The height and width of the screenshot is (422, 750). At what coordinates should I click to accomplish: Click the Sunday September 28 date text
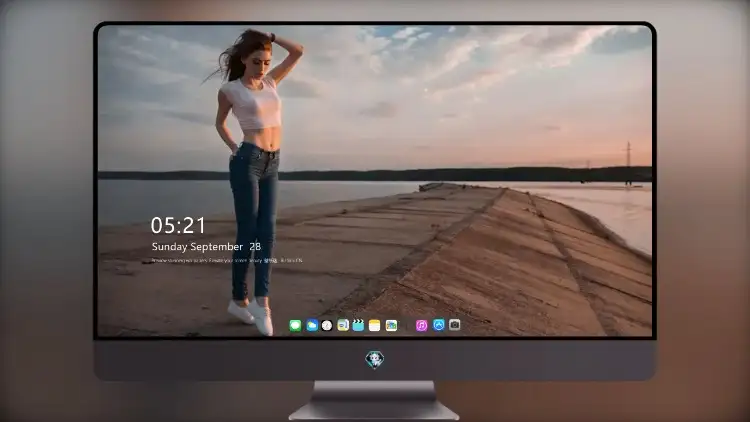pos(206,247)
